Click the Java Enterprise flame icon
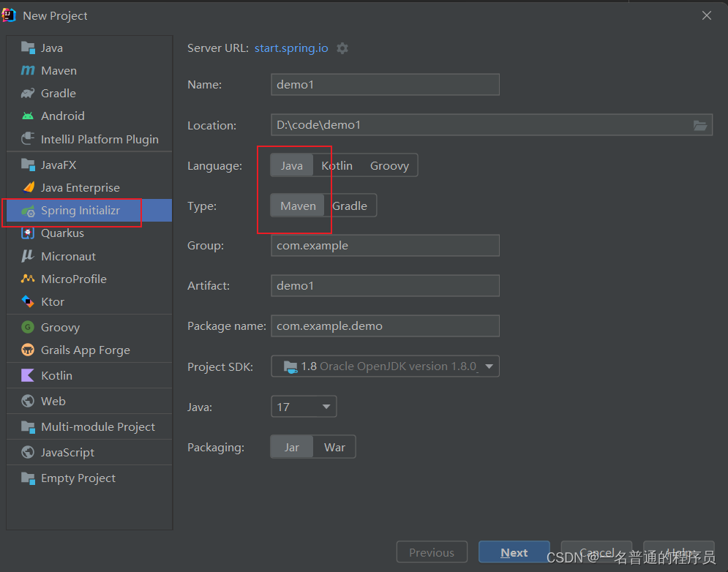 coord(29,187)
